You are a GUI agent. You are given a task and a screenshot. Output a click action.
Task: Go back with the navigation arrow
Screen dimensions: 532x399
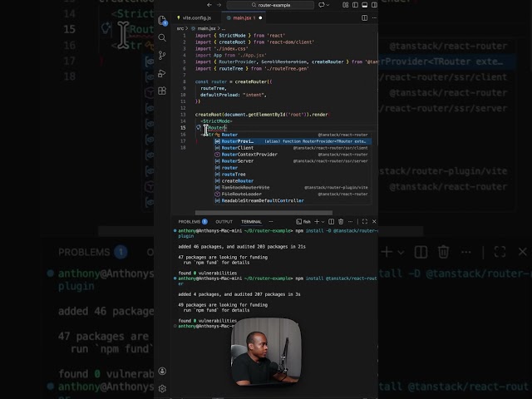click(209, 5)
